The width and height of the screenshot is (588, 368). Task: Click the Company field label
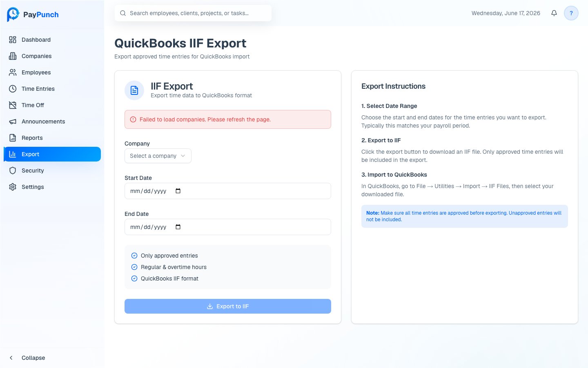click(137, 144)
